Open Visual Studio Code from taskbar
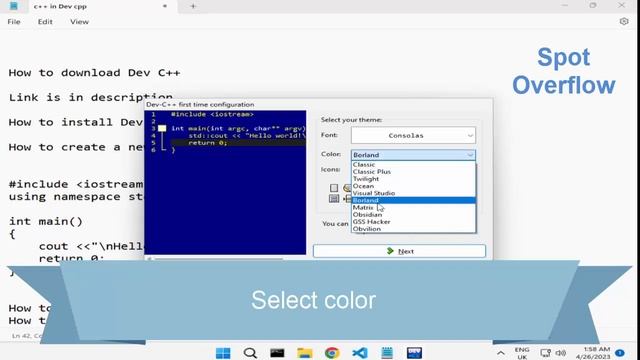The width and height of the screenshot is (640, 360). click(360, 353)
